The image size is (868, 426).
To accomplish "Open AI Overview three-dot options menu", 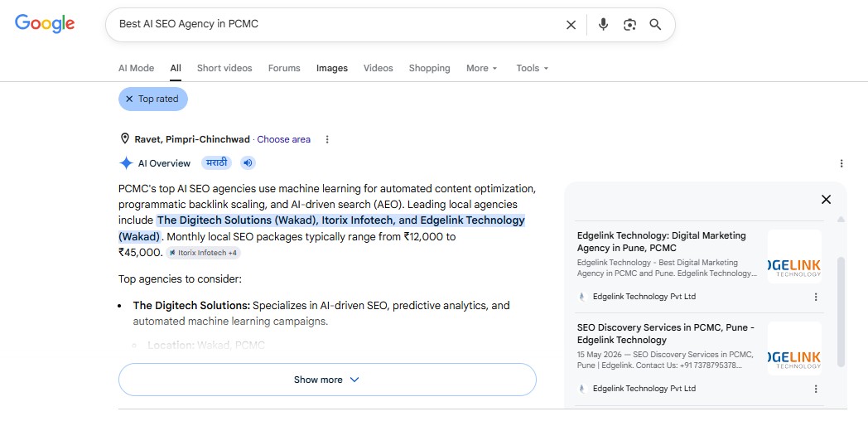I will click(841, 163).
